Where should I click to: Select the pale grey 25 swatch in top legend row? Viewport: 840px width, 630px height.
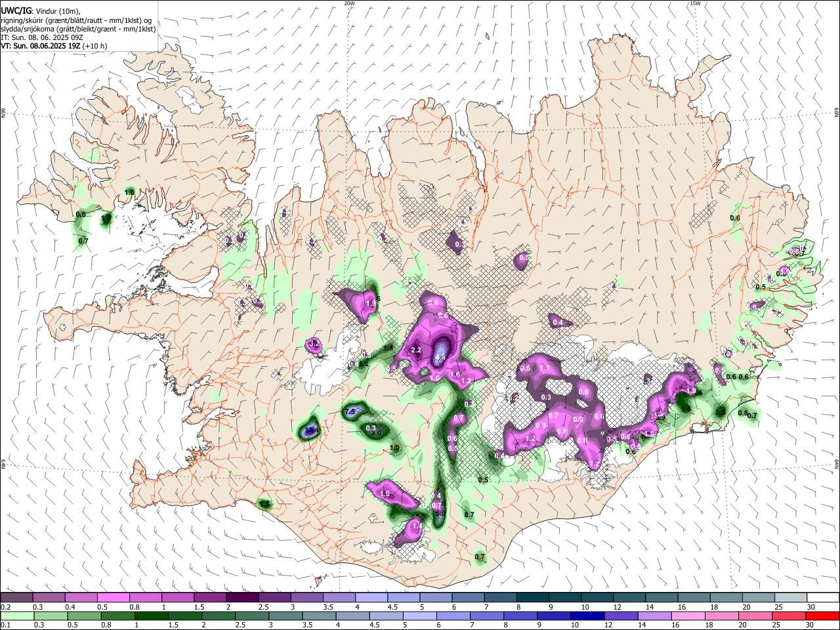click(791, 597)
